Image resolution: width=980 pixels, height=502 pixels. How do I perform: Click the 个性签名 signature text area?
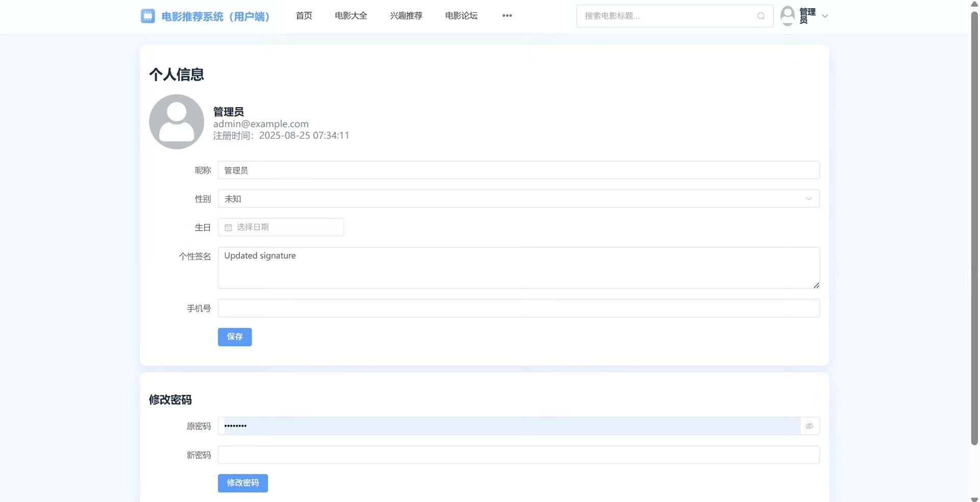tap(518, 268)
